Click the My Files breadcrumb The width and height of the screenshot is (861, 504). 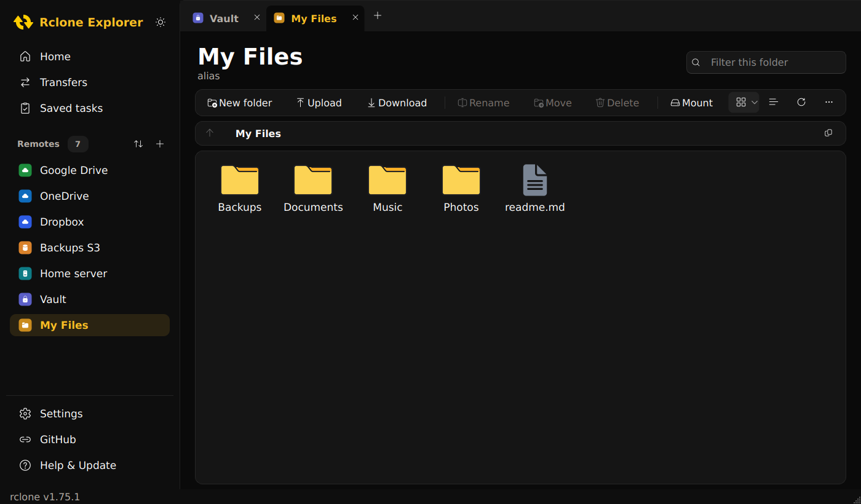(258, 133)
